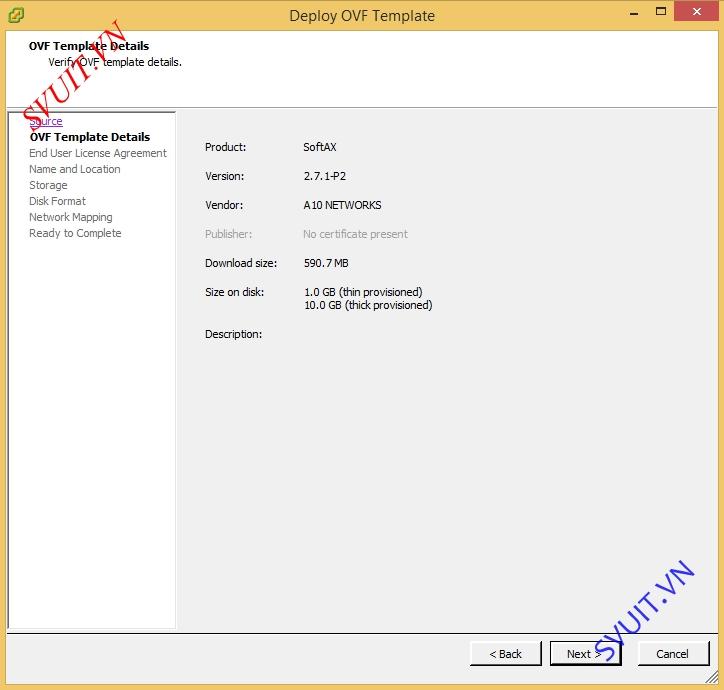Click 10.0 GB (thick provisioned) text
Viewport: 724px width, 690px height.
pyautogui.click(x=368, y=305)
